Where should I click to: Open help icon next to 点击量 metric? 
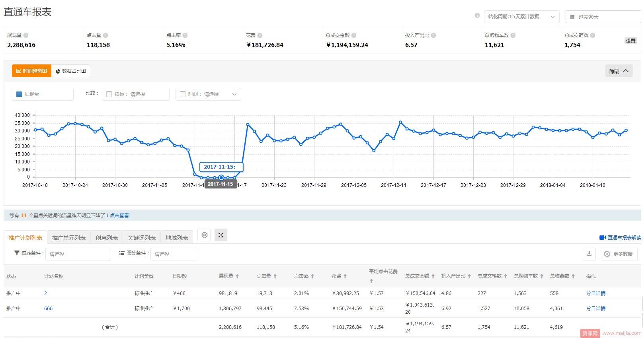click(x=105, y=35)
